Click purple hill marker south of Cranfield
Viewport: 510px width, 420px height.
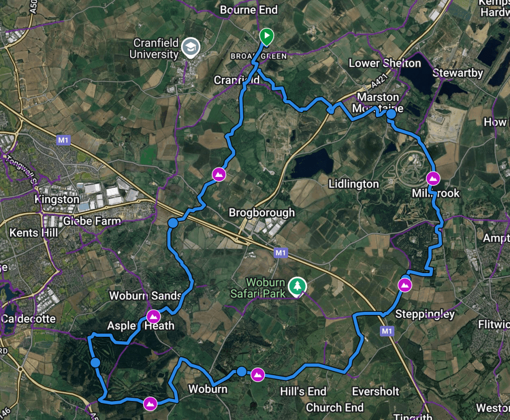click(x=219, y=174)
